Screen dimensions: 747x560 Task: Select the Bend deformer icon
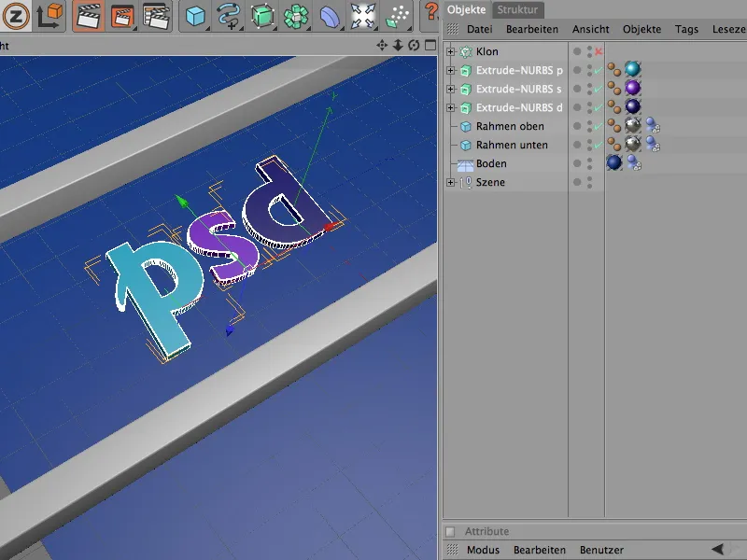pyautogui.click(x=330, y=16)
